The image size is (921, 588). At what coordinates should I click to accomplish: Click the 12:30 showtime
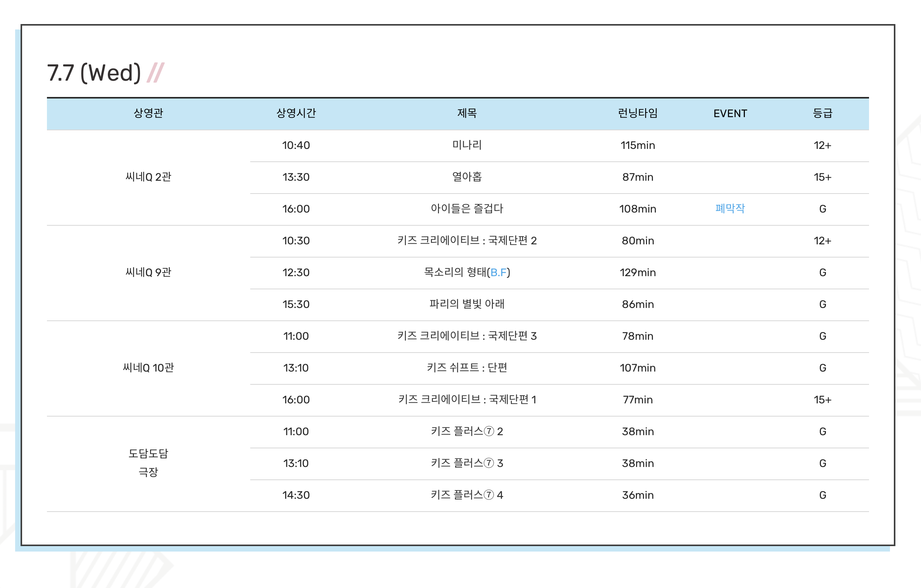[296, 272]
